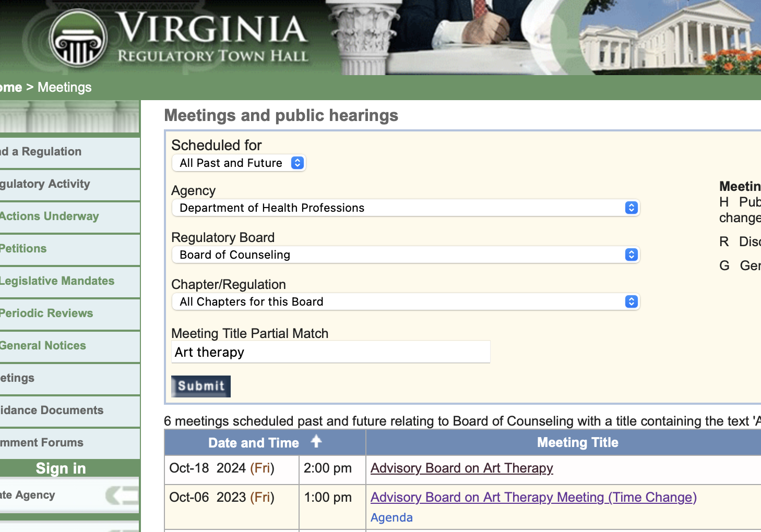Viewport: 761px width, 532px height.
Task: Open the Agenda link
Action: pyautogui.click(x=391, y=517)
